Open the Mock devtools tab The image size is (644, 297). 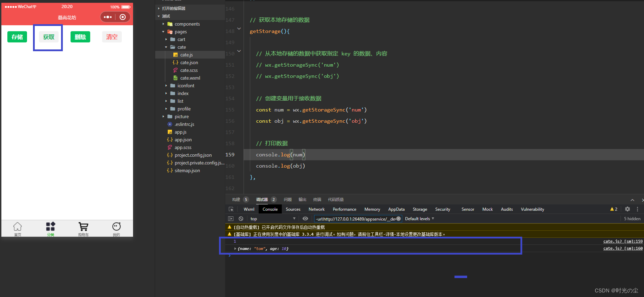pyautogui.click(x=487, y=209)
